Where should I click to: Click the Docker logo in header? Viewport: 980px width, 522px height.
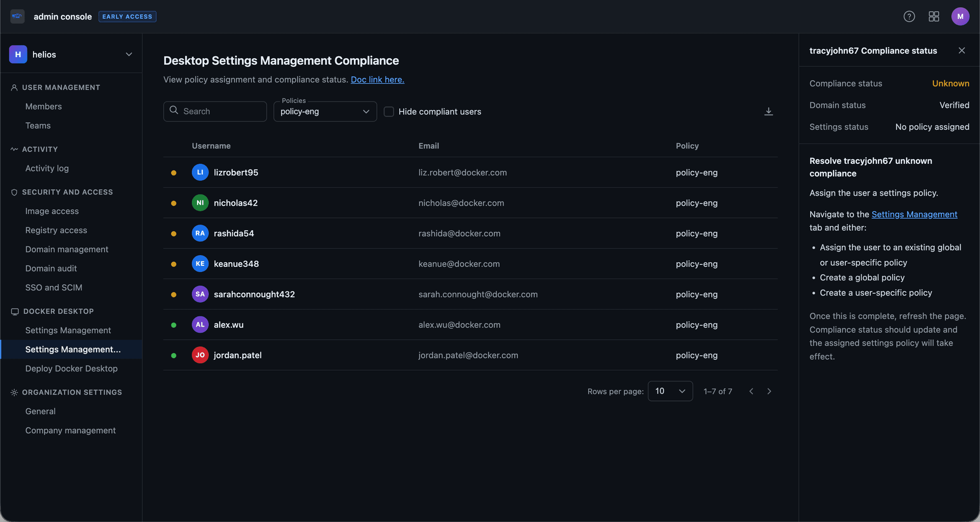coord(17,16)
